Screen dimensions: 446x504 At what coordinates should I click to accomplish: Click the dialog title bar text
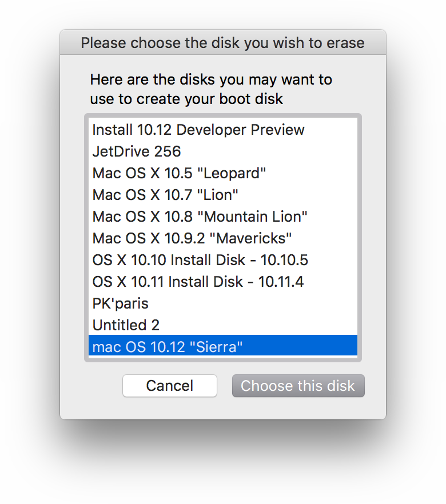pos(222,43)
